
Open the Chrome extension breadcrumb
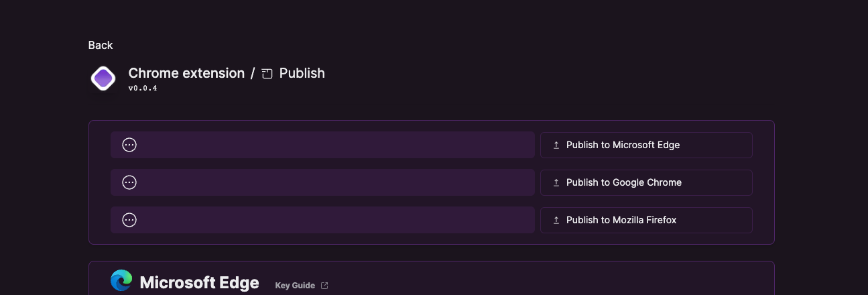[x=186, y=73]
